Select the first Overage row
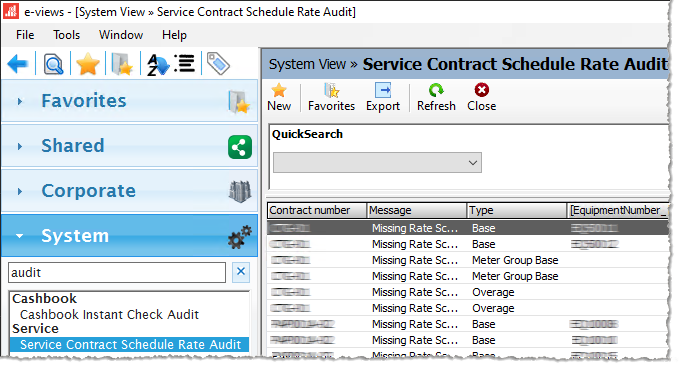679x369 pixels. [468, 292]
